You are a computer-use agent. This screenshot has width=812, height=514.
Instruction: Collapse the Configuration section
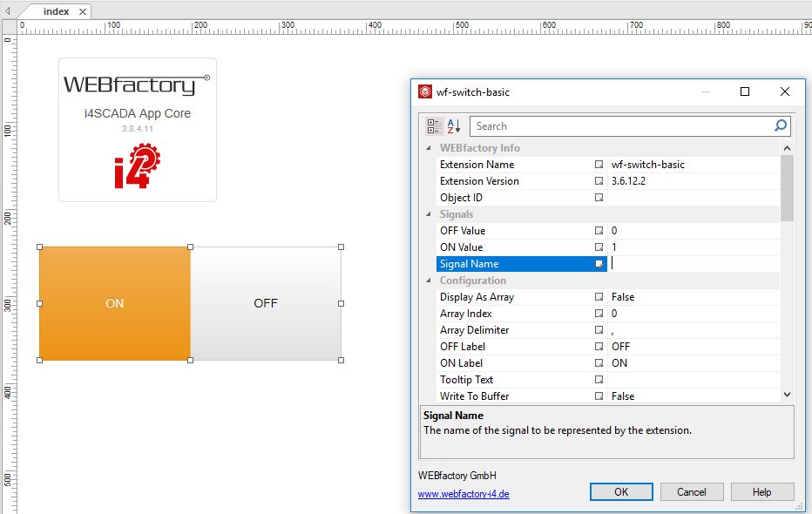[428, 280]
